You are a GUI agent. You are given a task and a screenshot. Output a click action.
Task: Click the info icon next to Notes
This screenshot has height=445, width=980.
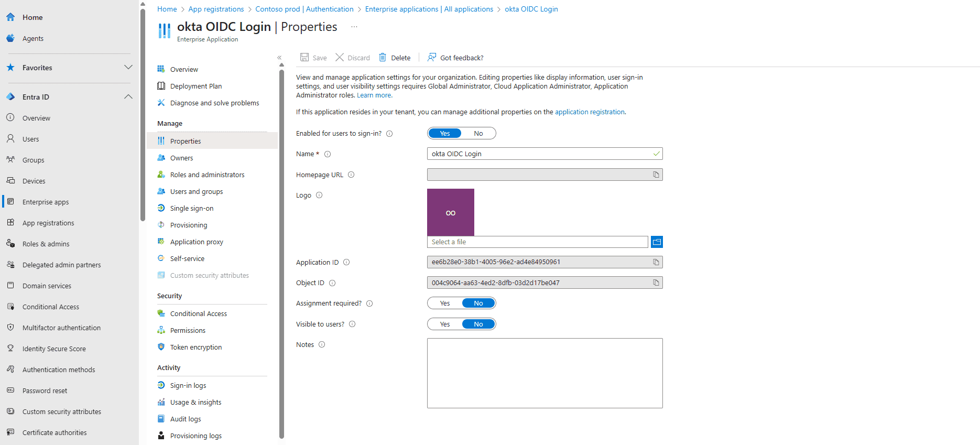click(322, 344)
